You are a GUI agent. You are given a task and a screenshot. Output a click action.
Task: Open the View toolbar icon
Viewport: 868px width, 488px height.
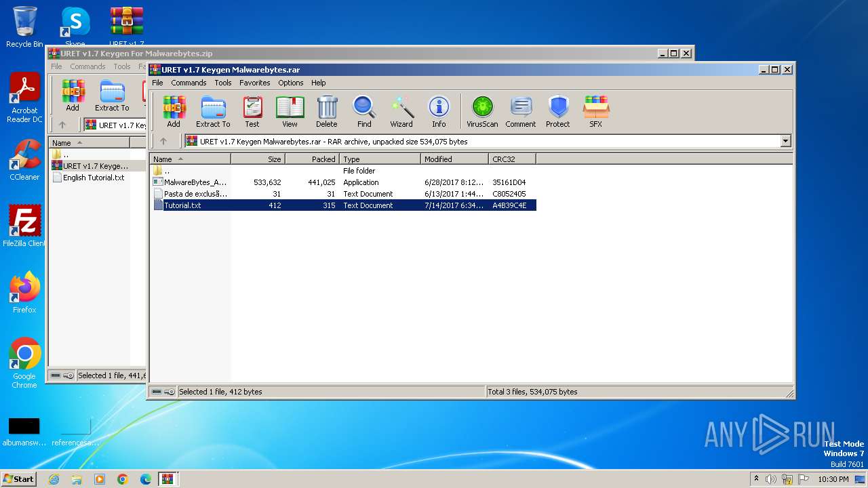pos(290,112)
